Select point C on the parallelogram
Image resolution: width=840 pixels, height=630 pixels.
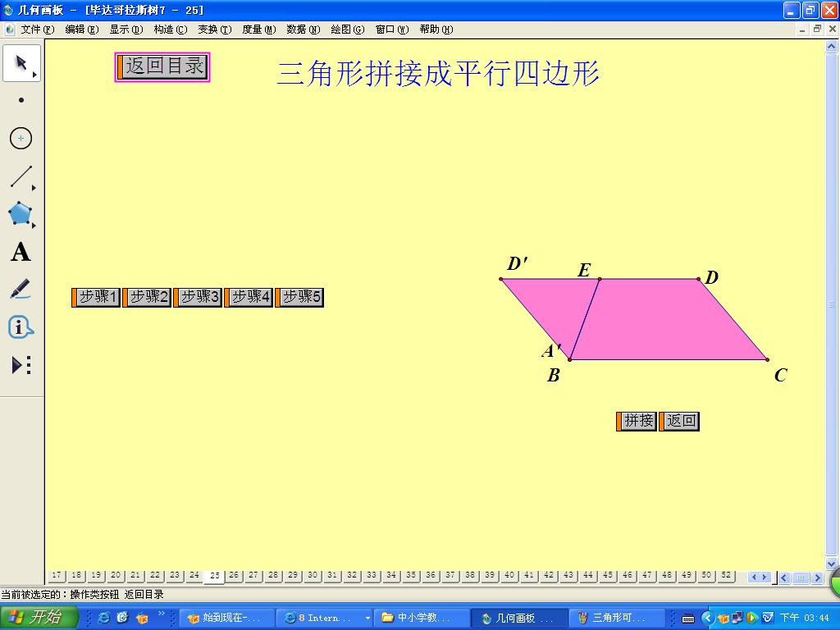click(768, 360)
